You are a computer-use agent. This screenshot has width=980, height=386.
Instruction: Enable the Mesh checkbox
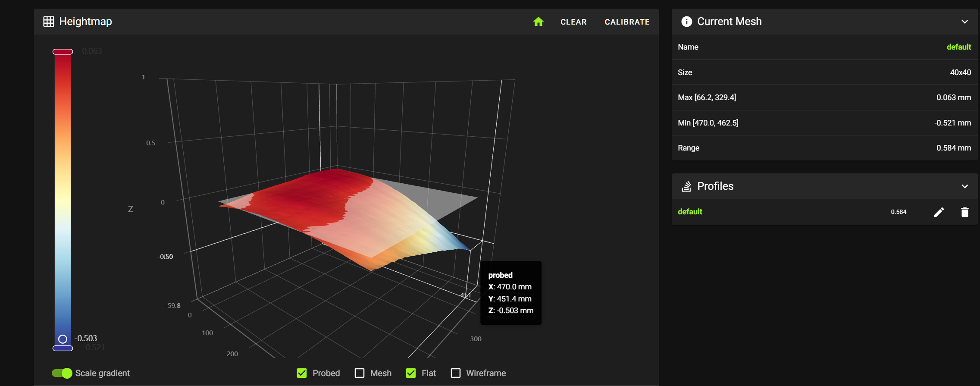coord(360,373)
